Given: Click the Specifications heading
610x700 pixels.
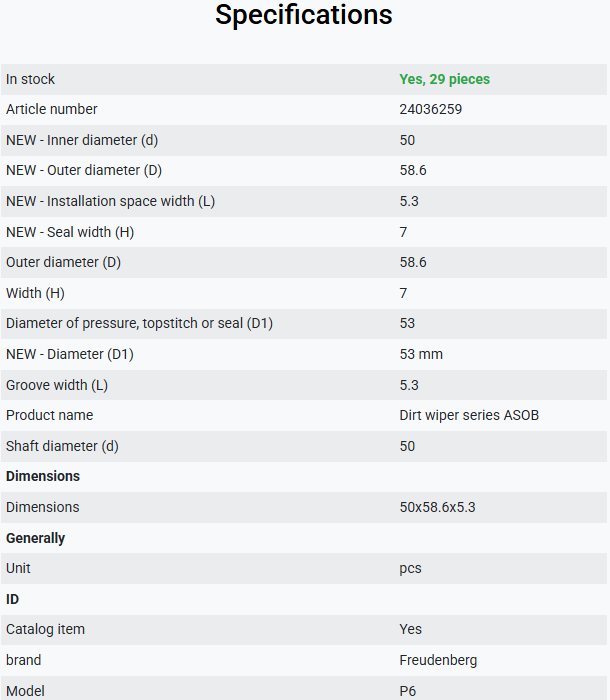Looking at the screenshot, I should pos(304,16).
